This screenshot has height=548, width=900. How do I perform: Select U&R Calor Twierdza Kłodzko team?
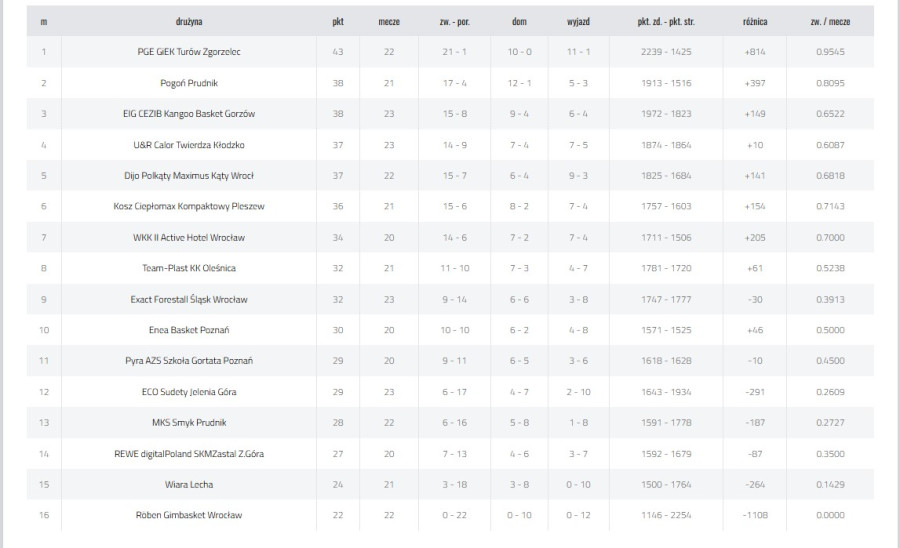click(x=189, y=145)
